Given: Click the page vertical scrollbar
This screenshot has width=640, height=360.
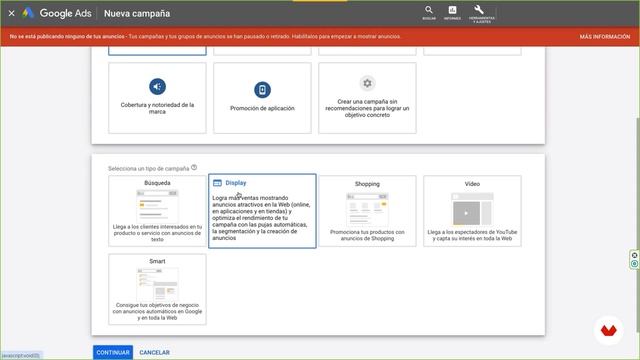Looking at the screenshot, I should 638,224.
